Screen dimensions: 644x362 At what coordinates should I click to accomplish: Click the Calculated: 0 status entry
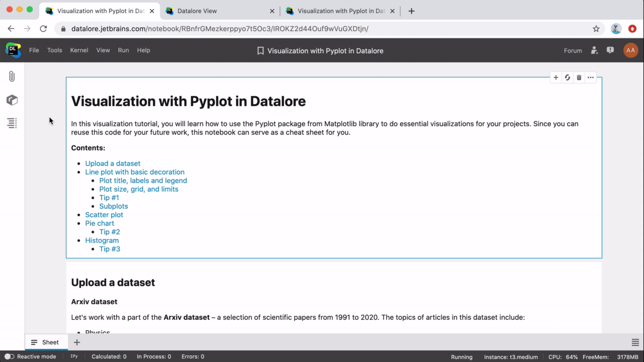click(109, 356)
